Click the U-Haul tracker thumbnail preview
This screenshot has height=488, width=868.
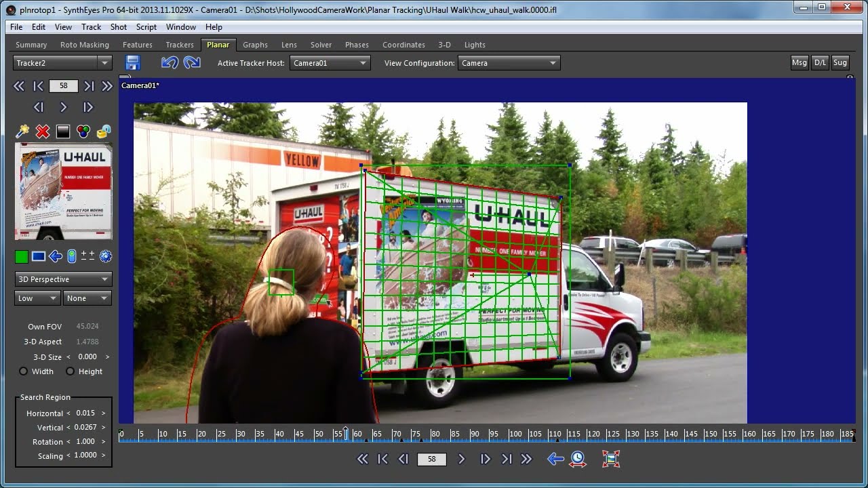point(64,191)
